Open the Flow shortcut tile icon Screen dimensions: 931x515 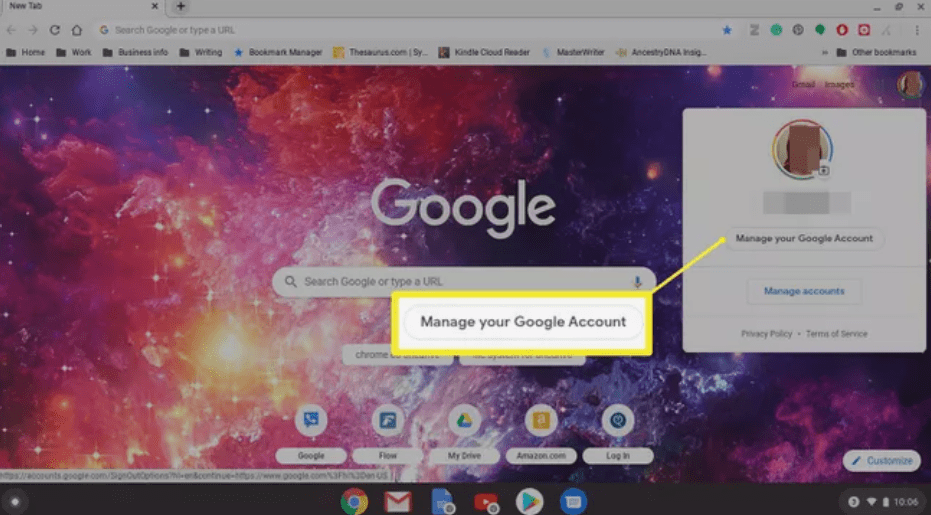point(388,420)
